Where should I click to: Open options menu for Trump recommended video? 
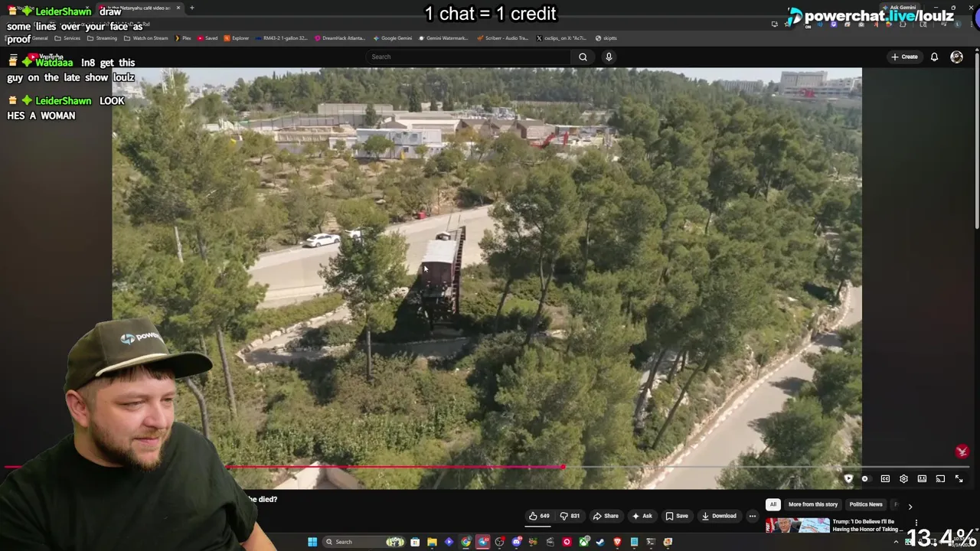point(916,523)
